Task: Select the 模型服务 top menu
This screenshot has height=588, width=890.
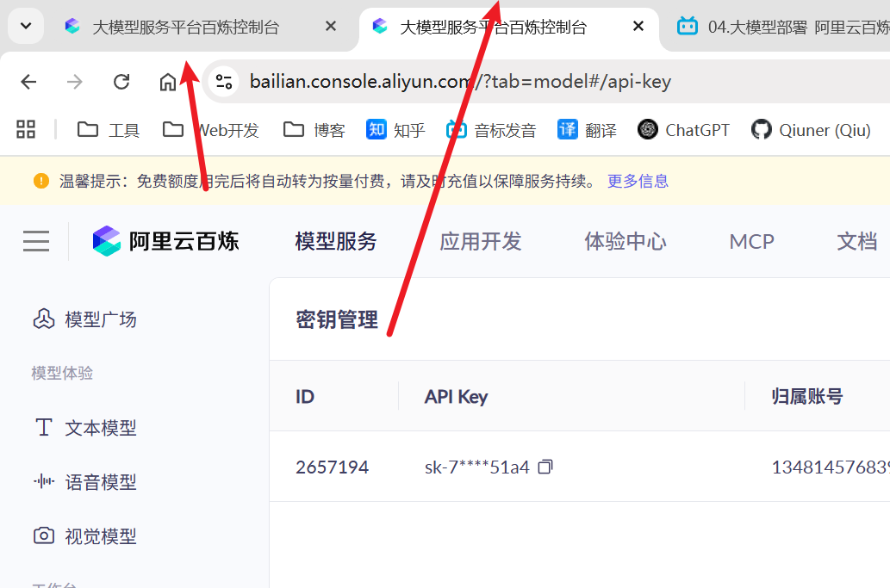Action: pyautogui.click(x=336, y=241)
